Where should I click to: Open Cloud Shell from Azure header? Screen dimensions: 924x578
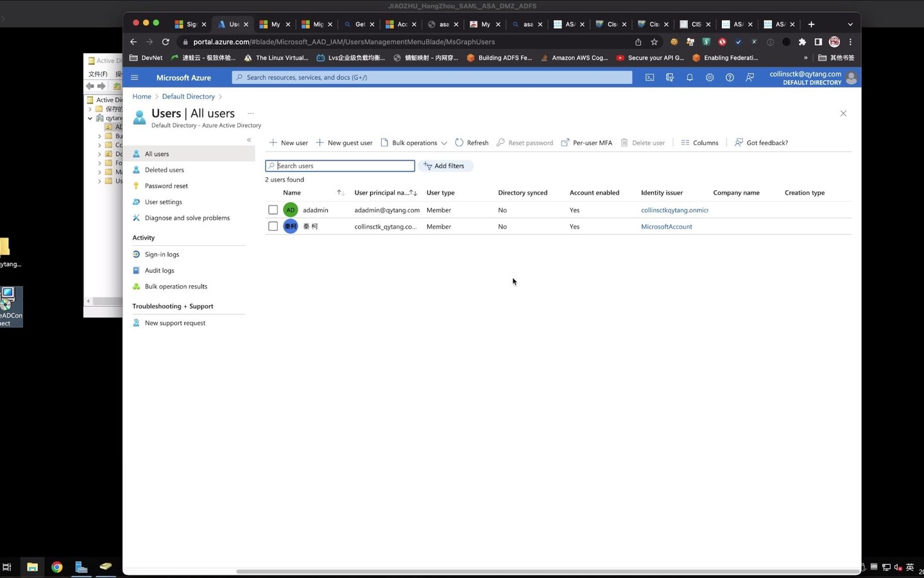click(x=649, y=77)
